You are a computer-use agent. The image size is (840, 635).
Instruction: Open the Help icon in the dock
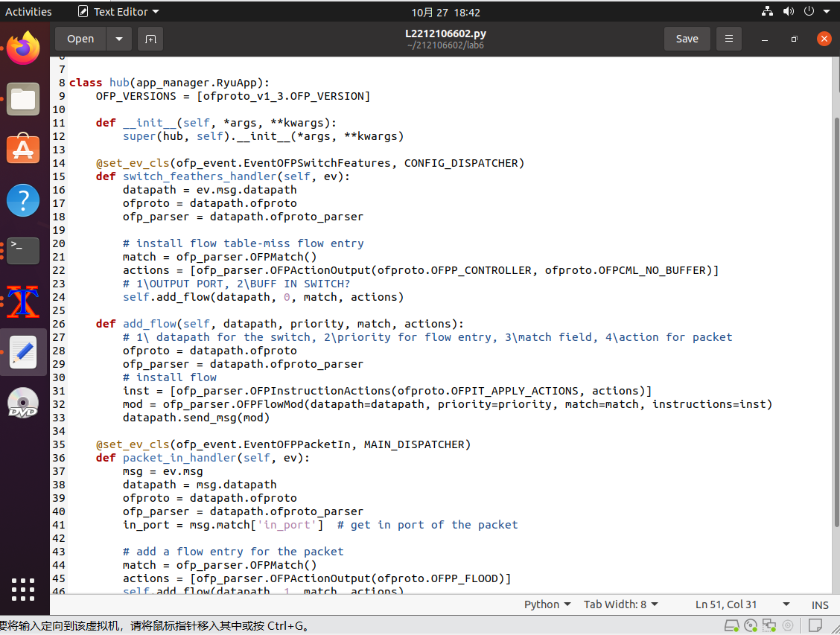tap(23, 200)
